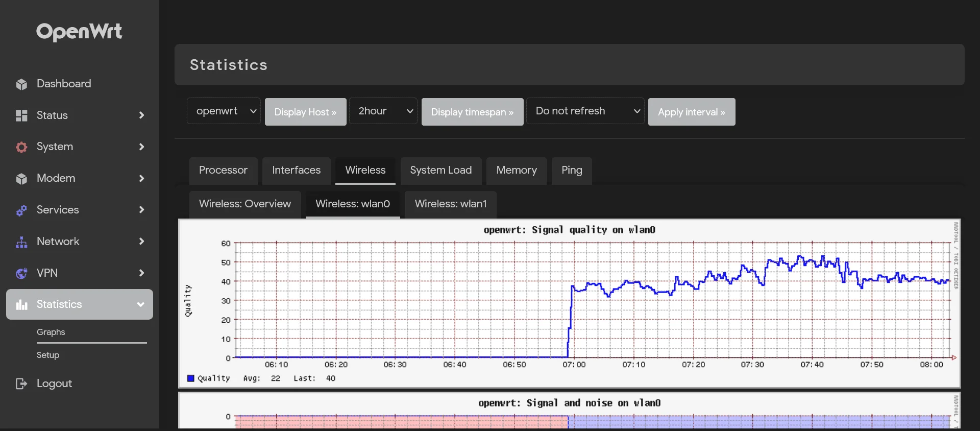
Task: Click the Display timespan button
Action: coord(472,112)
